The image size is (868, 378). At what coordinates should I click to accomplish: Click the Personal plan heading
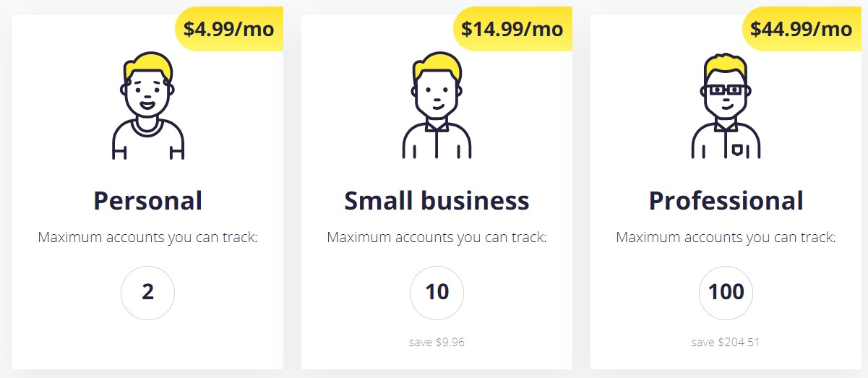point(148,200)
